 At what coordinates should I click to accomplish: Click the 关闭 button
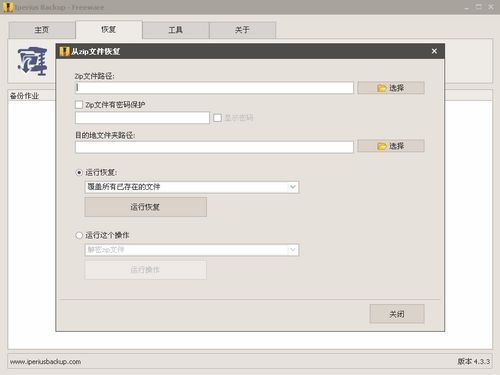coord(397,314)
